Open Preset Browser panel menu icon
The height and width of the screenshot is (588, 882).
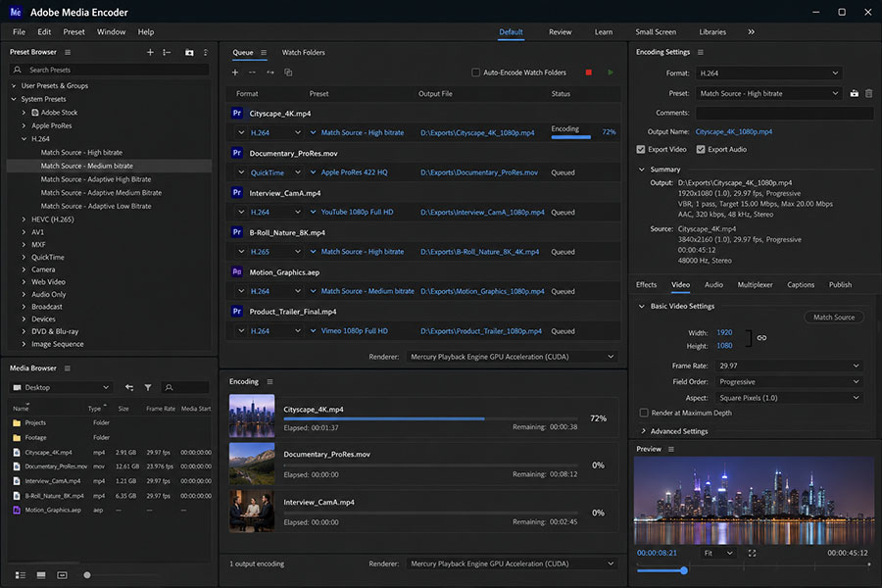tap(68, 52)
